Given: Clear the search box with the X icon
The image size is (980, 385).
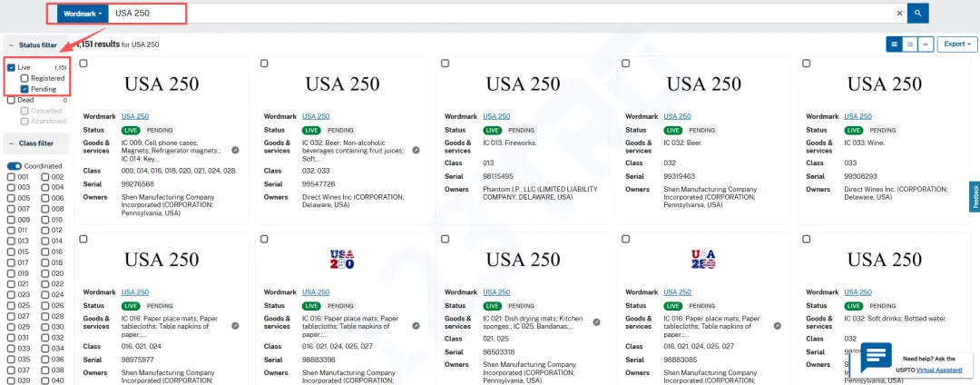Looking at the screenshot, I should tap(899, 14).
